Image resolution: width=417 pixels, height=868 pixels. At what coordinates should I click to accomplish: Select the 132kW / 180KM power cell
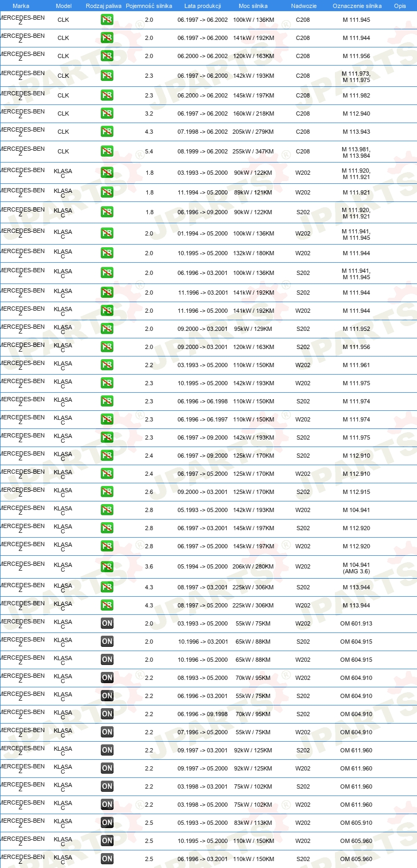tap(253, 253)
